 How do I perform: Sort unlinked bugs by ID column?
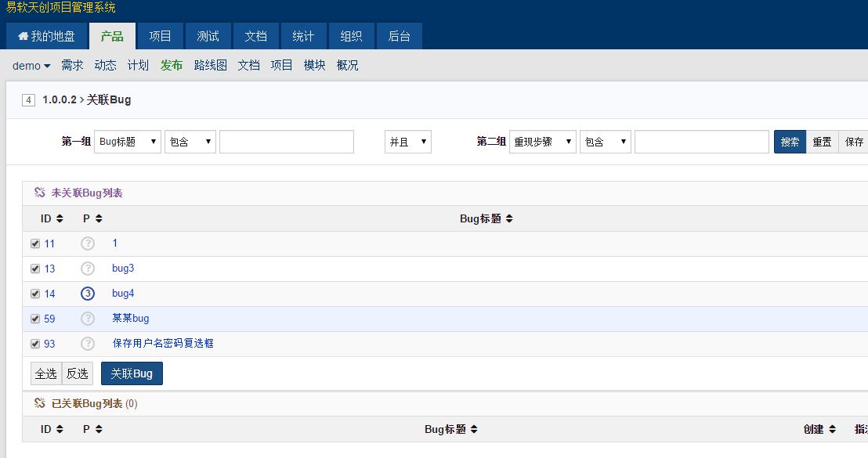[x=52, y=218]
